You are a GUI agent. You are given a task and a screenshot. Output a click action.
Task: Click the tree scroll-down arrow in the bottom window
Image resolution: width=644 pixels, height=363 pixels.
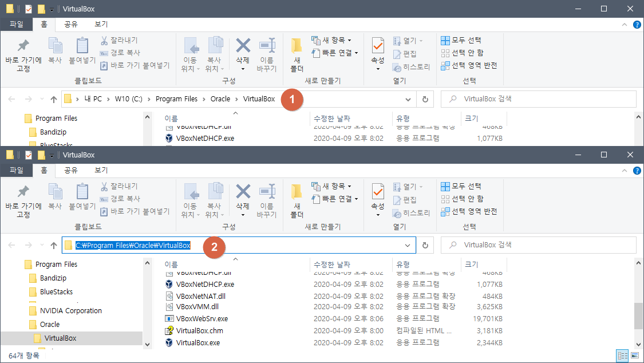(x=148, y=345)
